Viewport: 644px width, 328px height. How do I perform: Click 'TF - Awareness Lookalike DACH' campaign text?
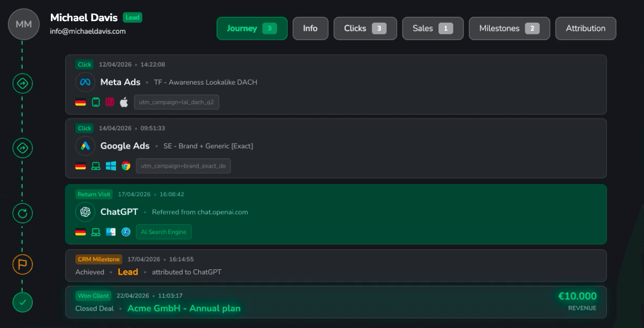coord(205,83)
